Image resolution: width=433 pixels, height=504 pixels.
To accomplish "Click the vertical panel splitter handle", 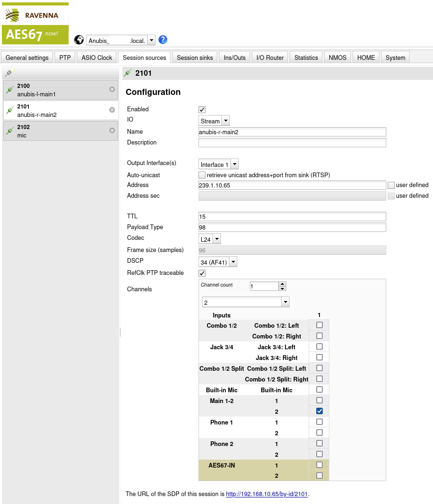I will (x=120, y=332).
